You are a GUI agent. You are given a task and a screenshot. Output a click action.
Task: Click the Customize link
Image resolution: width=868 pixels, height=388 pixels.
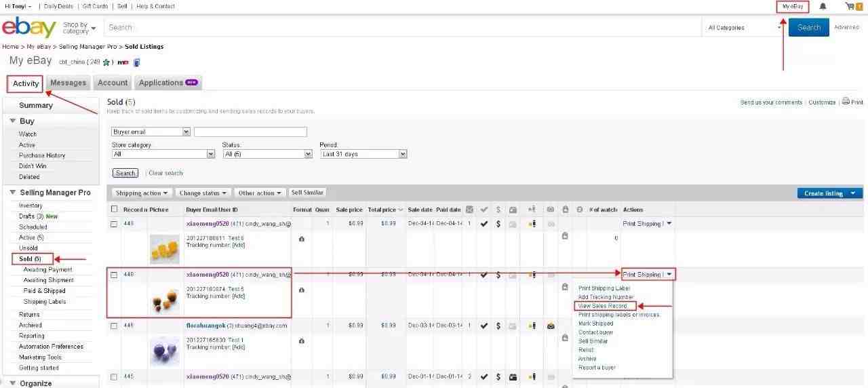click(x=822, y=102)
